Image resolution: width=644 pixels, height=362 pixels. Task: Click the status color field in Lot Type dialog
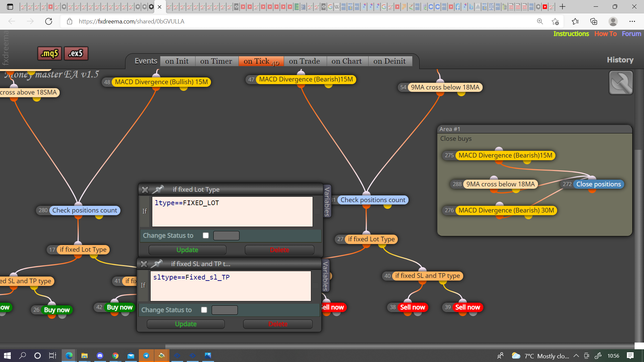click(x=226, y=236)
